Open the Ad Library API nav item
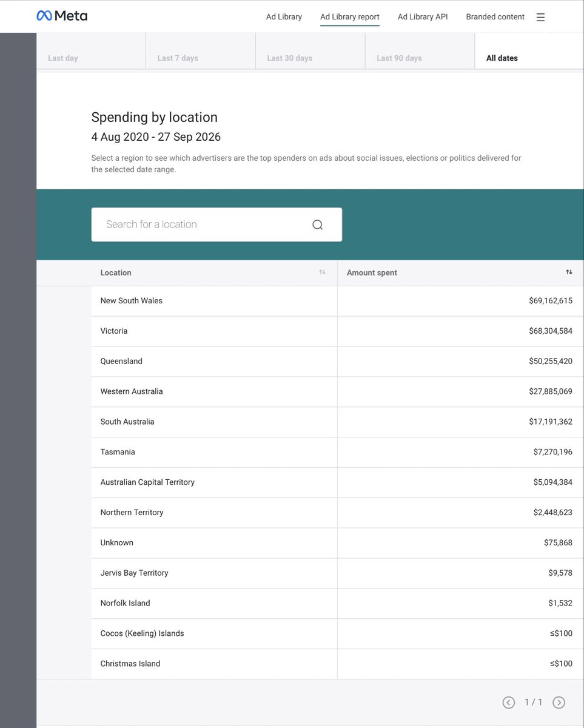Screen dimensions: 584x728 pos(423,17)
